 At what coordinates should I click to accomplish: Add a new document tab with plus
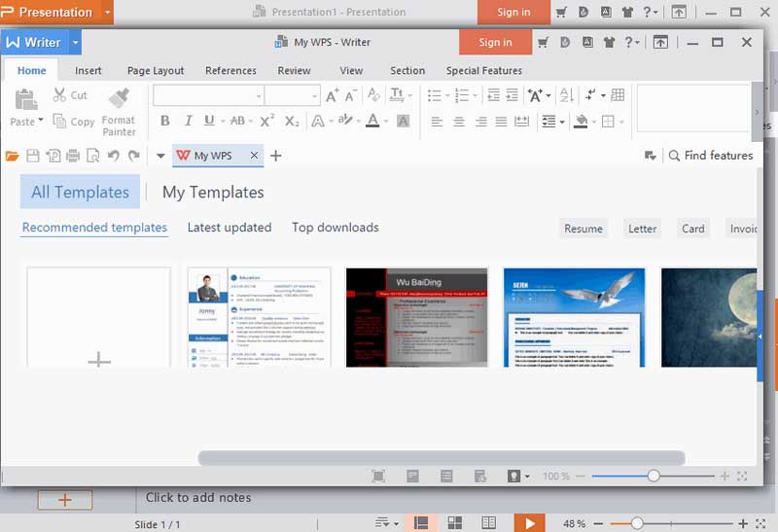click(x=276, y=156)
